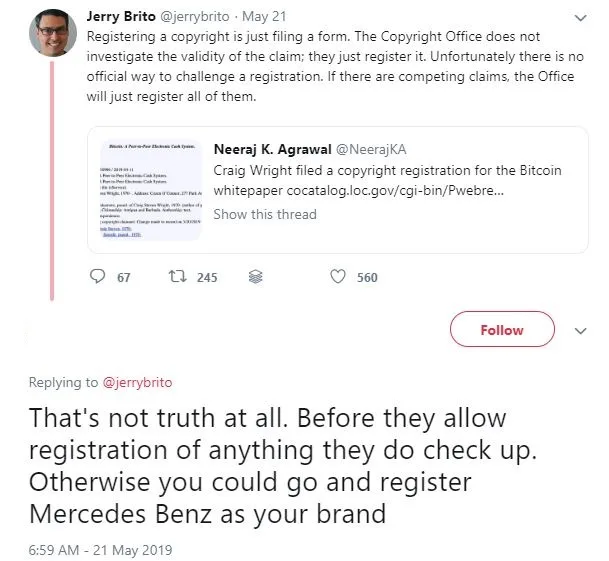Click the reply speech bubble icon

pos(97,277)
